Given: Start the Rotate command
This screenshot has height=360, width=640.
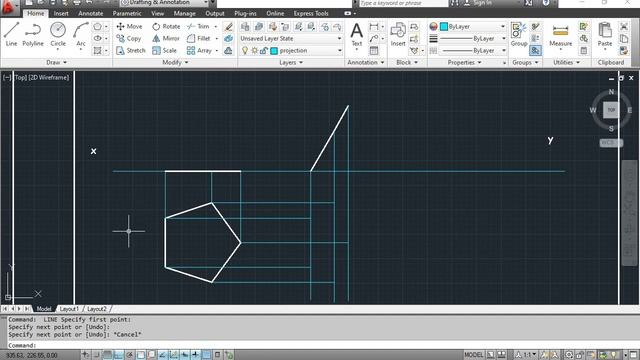Looking at the screenshot, I should pos(166,27).
